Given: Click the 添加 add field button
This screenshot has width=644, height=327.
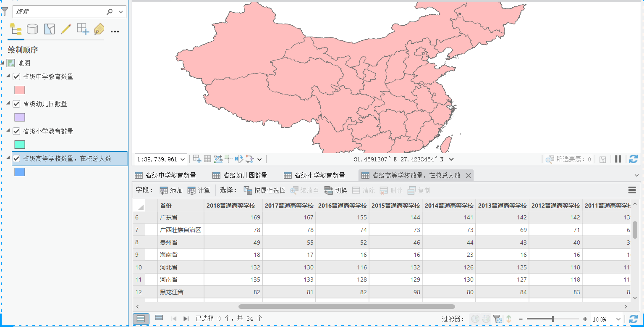Looking at the screenshot, I should 171,190.
